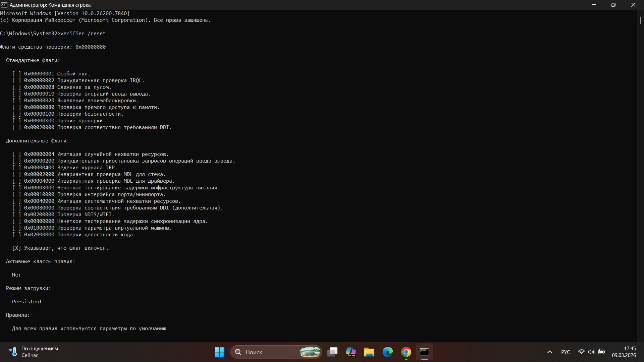Viewport: 644px width, 362px height.
Task: Launch Microsoft Edge browser
Action: point(388,352)
